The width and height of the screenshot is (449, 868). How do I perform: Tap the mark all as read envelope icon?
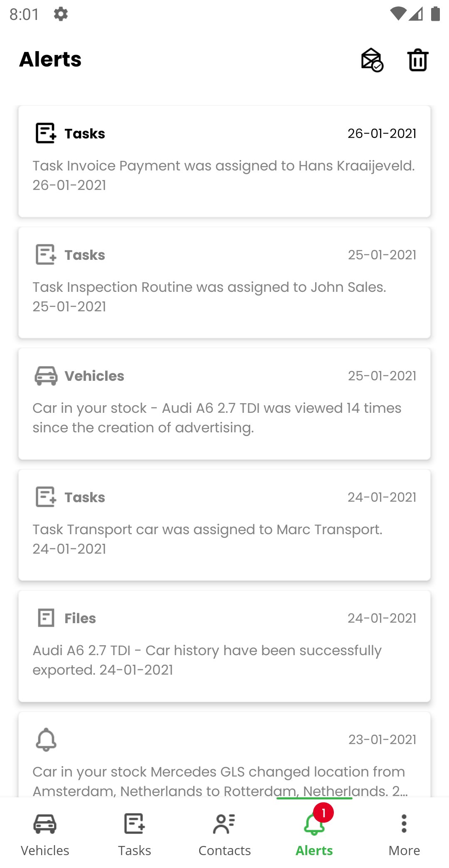(372, 60)
